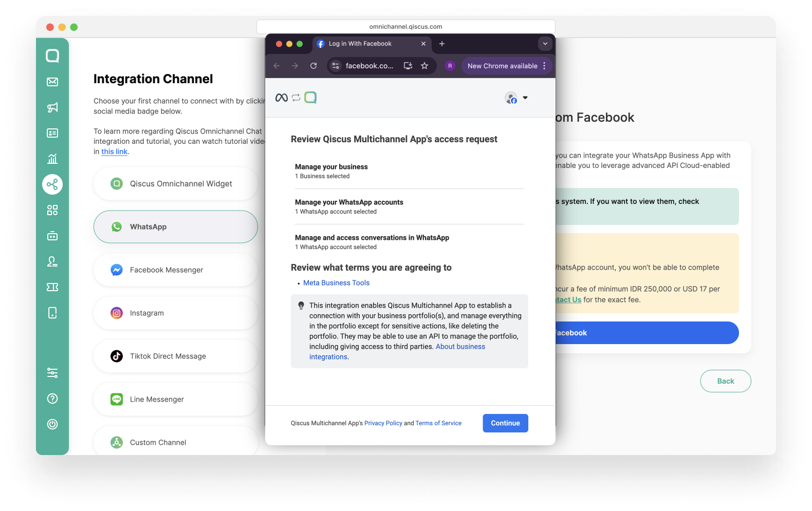Click Review what terms you are agreeing to heading
The width and height of the screenshot is (812, 511).
[371, 268]
